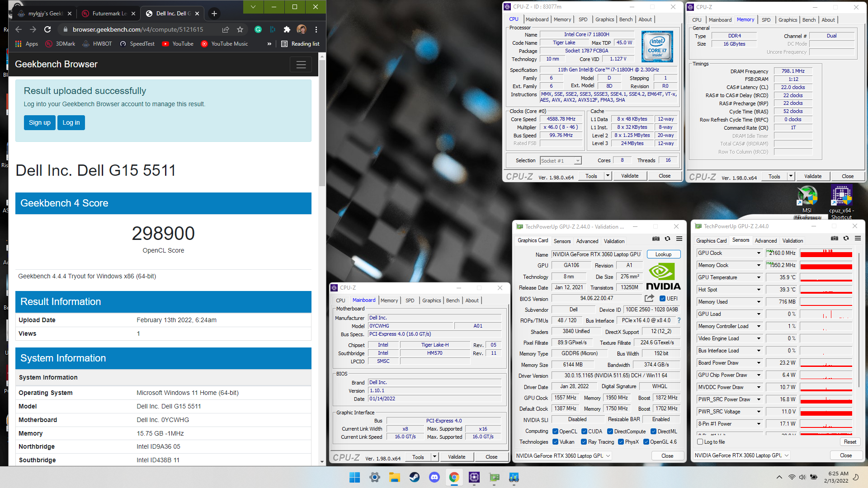Image resolution: width=868 pixels, height=488 pixels.
Task: Click the CPU-Z icon in the taskbar
Action: (474, 477)
